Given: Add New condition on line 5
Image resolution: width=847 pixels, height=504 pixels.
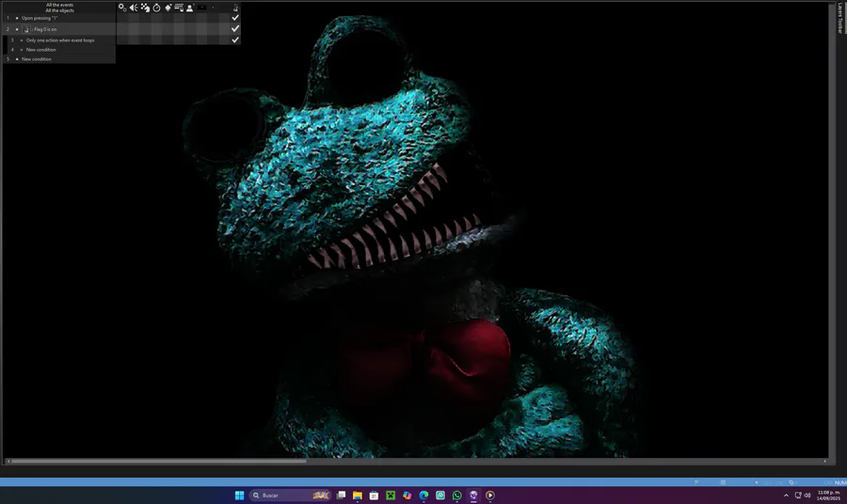Looking at the screenshot, I should [36, 59].
